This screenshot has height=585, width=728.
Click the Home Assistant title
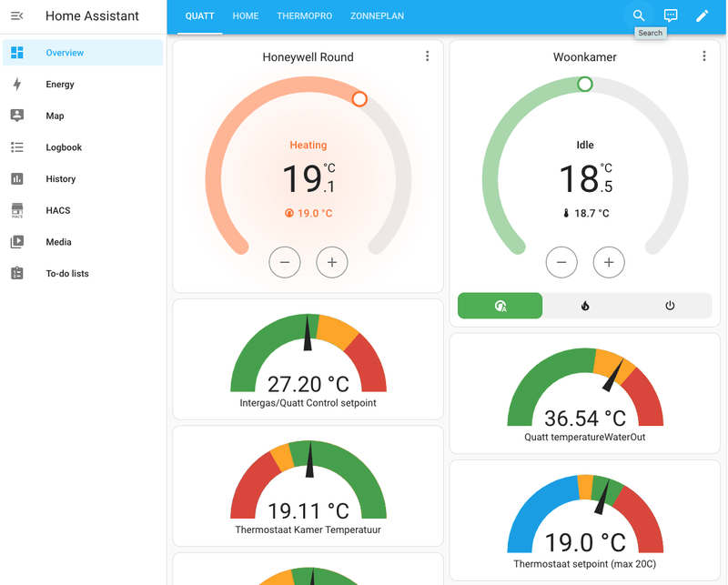tap(92, 15)
